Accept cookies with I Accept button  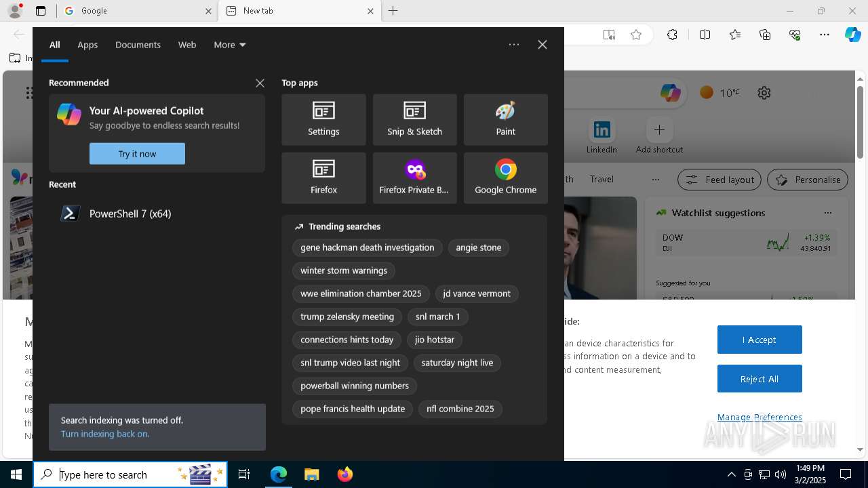pos(759,340)
